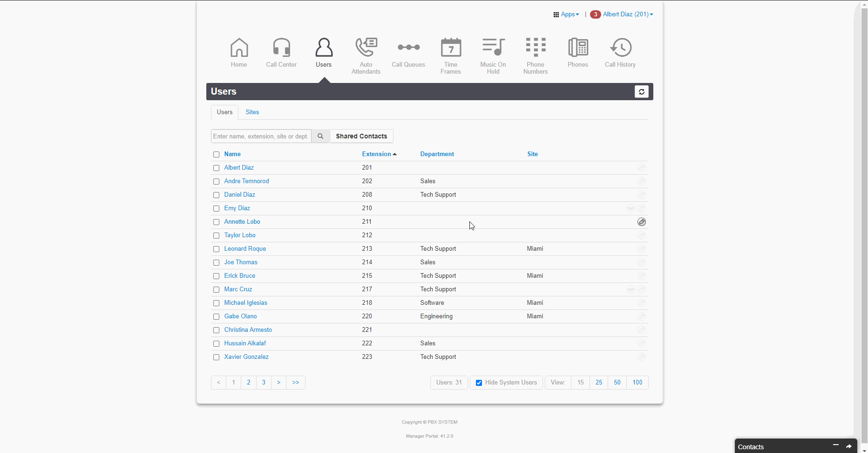Click the chat icon for Marc Cruz

(x=631, y=289)
